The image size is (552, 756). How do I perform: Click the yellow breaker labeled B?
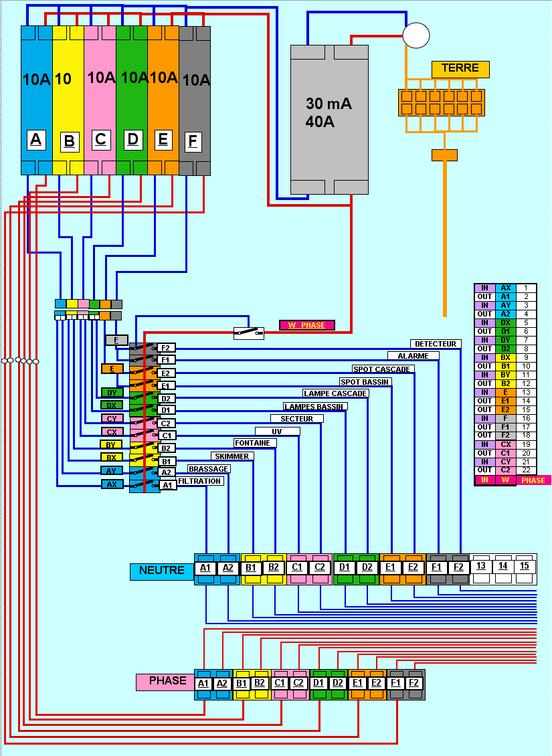(x=68, y=100)
